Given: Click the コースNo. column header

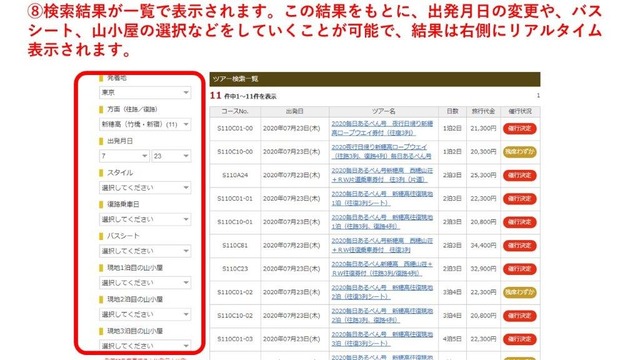Looking at the screenshot, I should (235, 111).
